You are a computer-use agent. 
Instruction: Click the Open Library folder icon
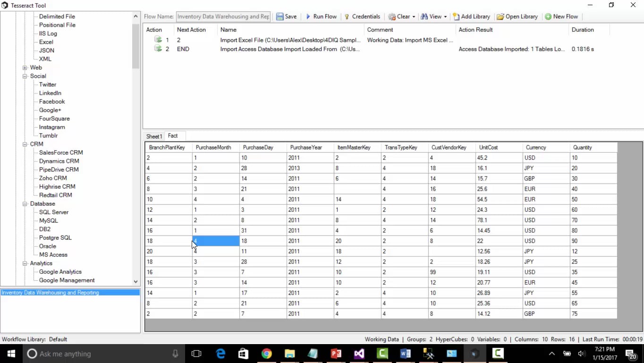pos(500,17)
